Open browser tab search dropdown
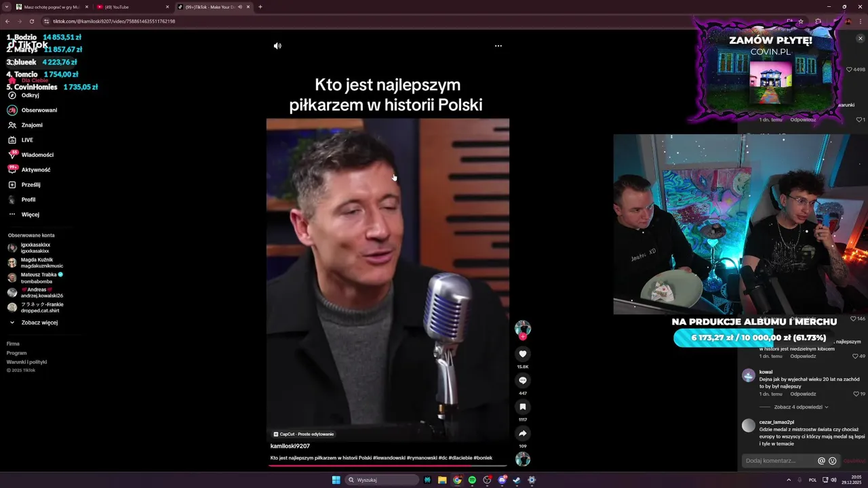 pos(6,7)
